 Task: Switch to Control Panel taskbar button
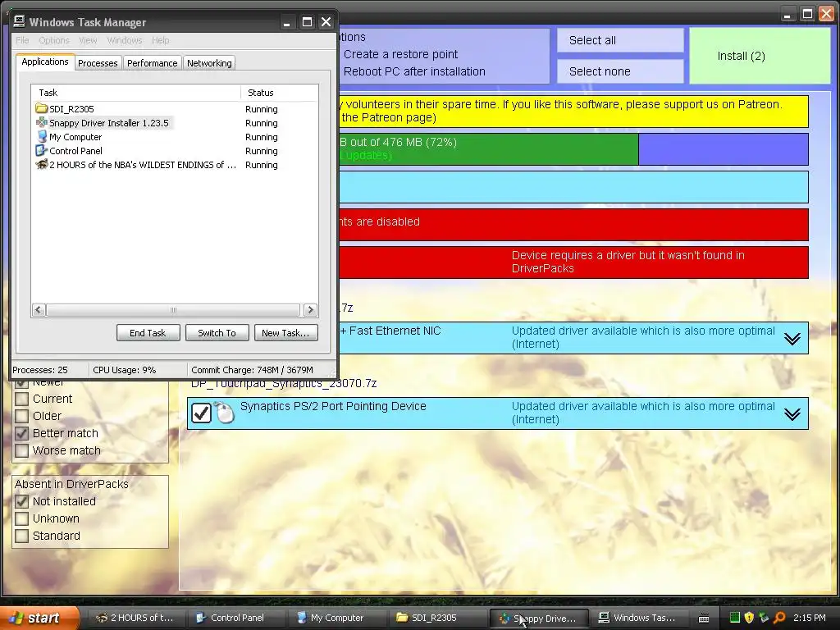[x=237, y=618]
